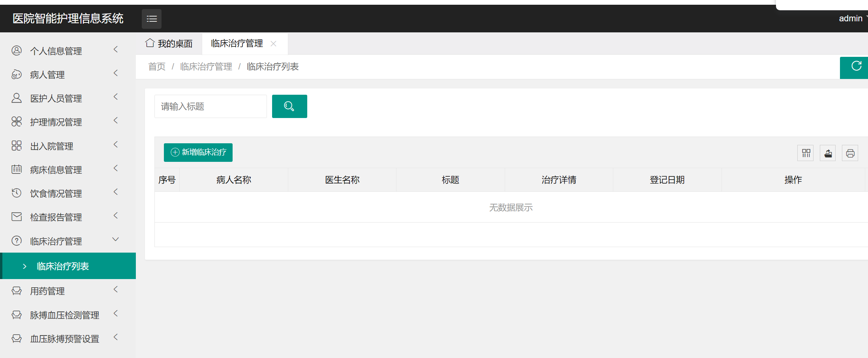Collapse the 临床治疗管理 menu arrow
Image resolution: width=868 pixels, height=358 pixels.
116,239
